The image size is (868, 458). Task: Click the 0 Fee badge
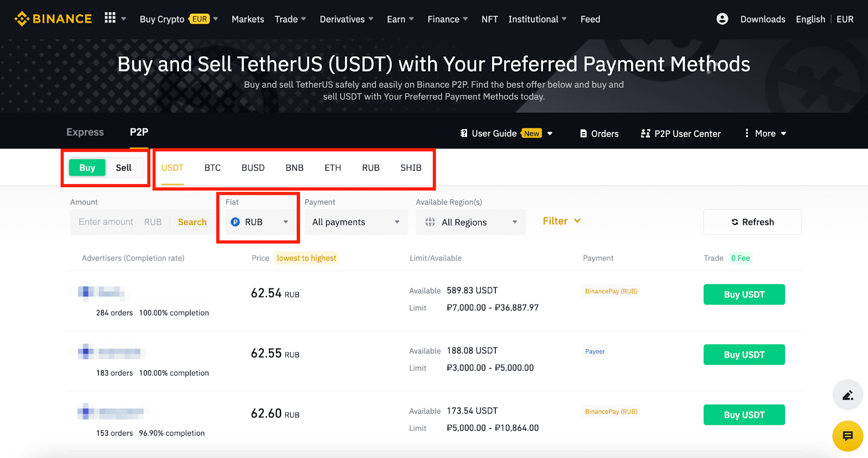[741, 258]
